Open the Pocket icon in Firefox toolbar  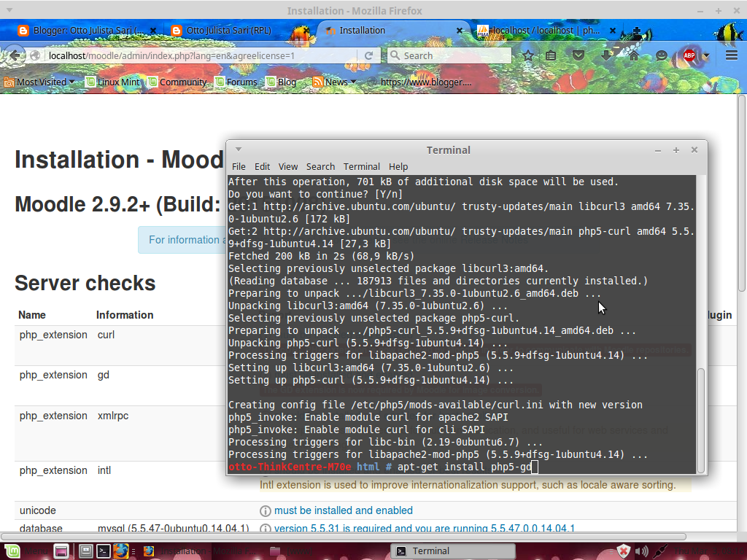578,55
